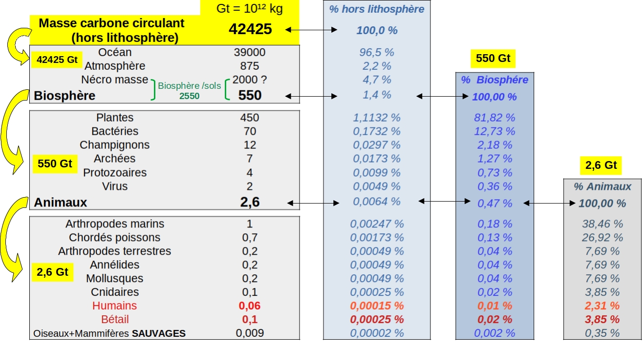This screenshot has width=644, height=348.
Task: Select the '% Animaux' column header
Action: click(602, 186)
